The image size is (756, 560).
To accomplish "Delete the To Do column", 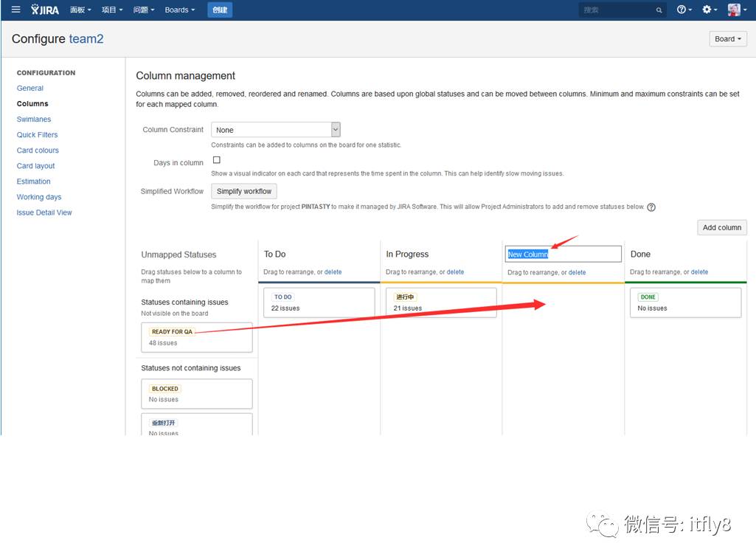I will pos(333,272).
